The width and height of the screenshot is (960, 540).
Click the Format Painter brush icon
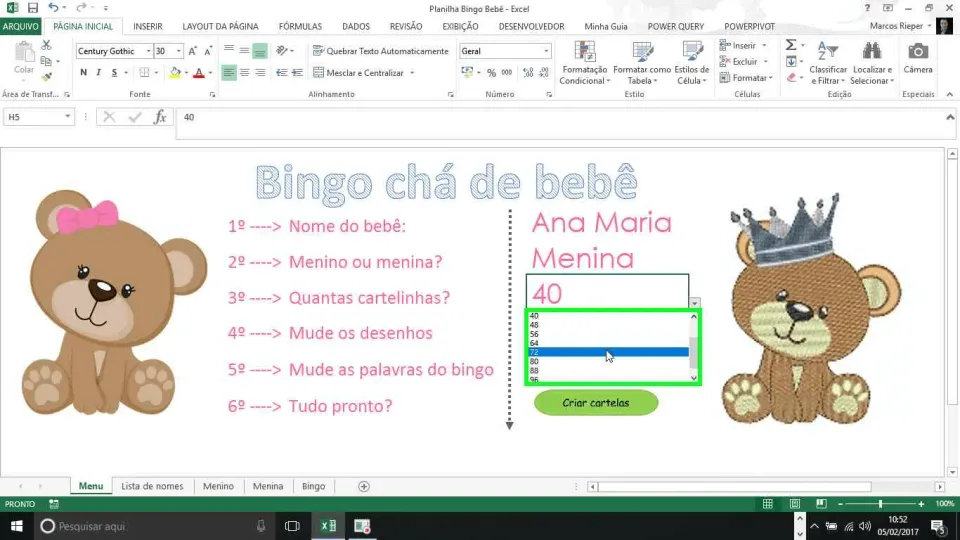pos(47,77)
